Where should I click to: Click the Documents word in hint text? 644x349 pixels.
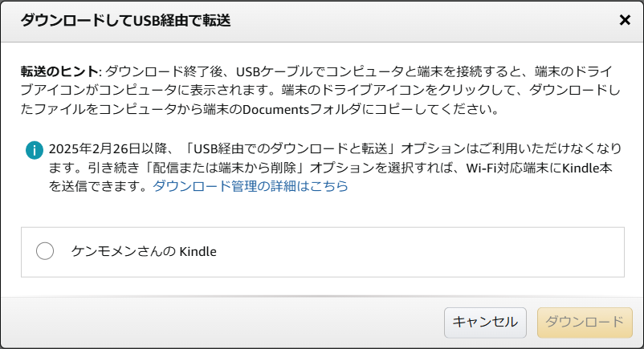[x=275, y=109]
